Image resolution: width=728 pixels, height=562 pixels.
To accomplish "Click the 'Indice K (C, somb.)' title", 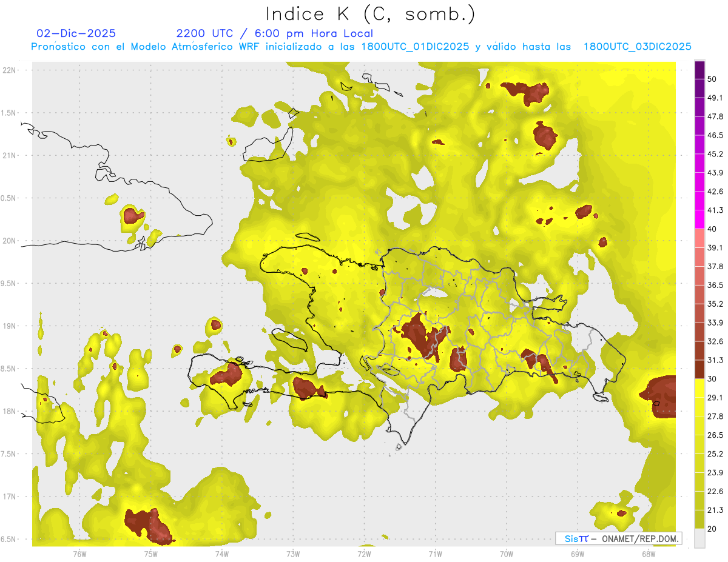I will coord(370,14).
